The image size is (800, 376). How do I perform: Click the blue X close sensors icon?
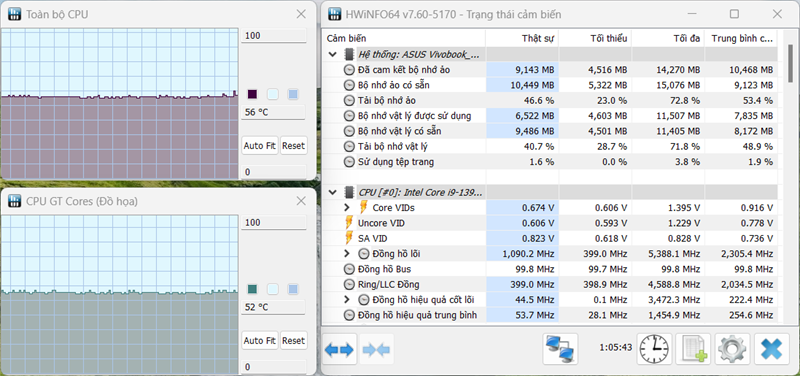click(x=771, y=349)
